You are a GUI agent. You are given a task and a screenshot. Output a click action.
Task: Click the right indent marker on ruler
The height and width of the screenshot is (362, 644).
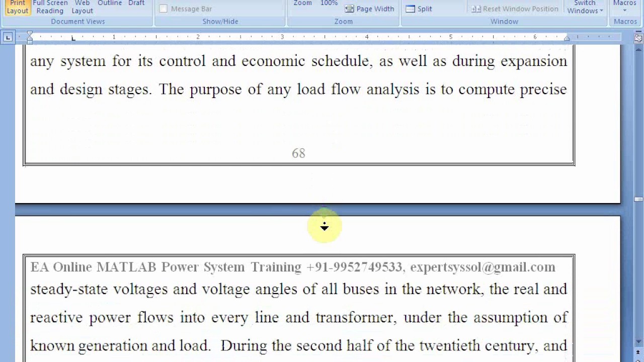pyautogui.click(x=567, y=39)
